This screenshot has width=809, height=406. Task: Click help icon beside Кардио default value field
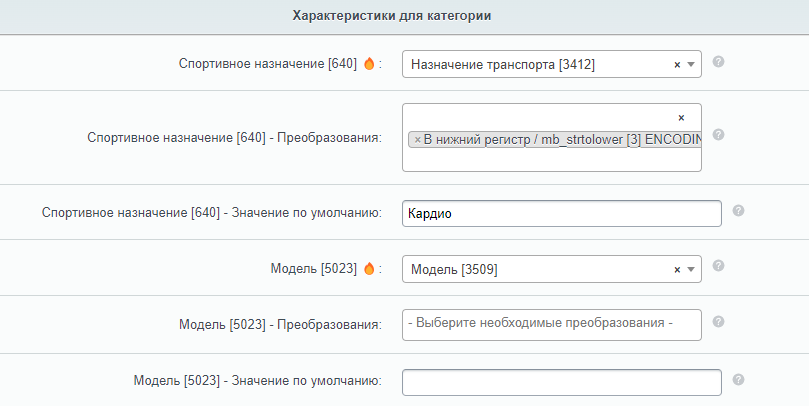(738, 210)
